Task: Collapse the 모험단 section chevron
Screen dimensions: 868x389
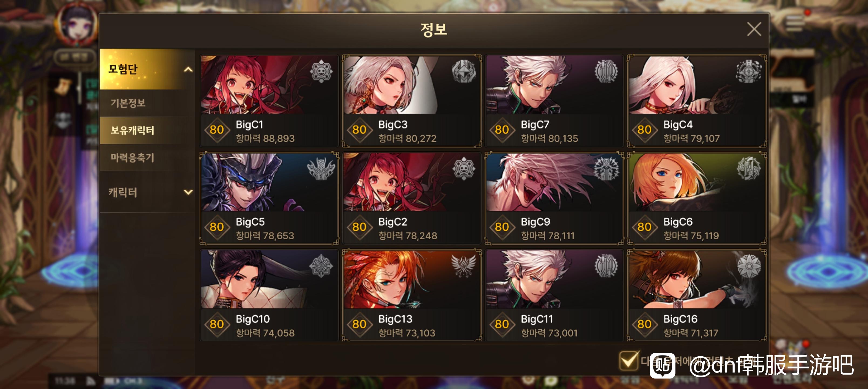Action: pyautogui.click(x=188, y=69)
